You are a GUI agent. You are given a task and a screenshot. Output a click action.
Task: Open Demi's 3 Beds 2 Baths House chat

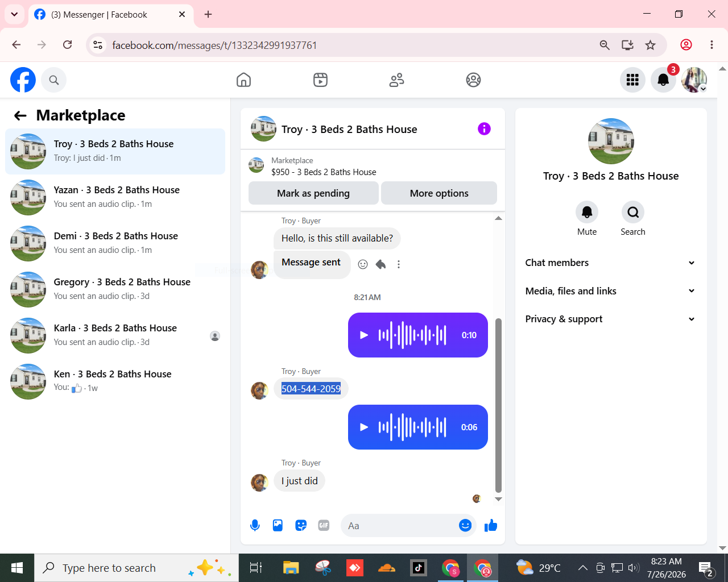coord(115,244)
